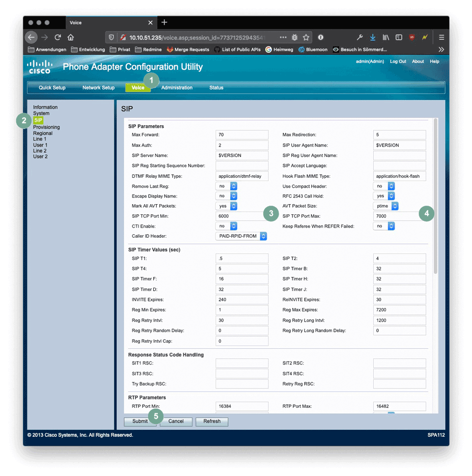Click the Log Out link

click(398, 61)
